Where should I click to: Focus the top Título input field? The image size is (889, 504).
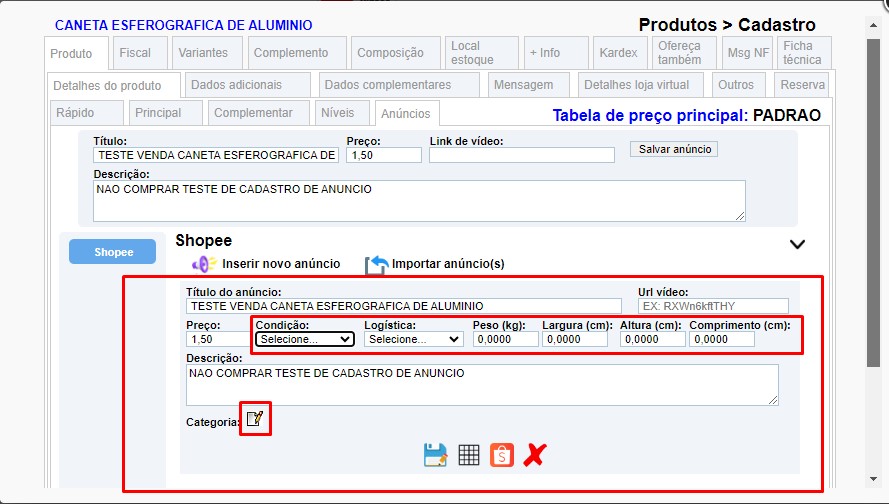coord(216,155)
